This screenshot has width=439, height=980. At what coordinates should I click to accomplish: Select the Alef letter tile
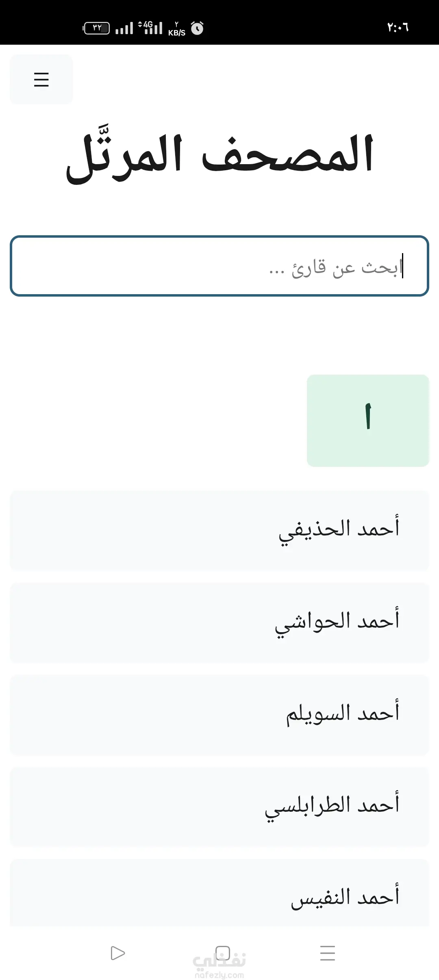tap(368, 421)
